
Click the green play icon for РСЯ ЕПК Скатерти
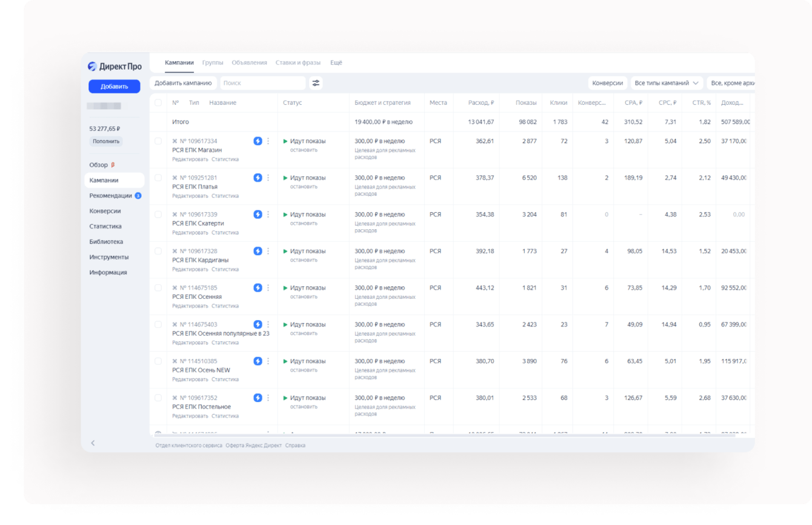tap(285, 215)
